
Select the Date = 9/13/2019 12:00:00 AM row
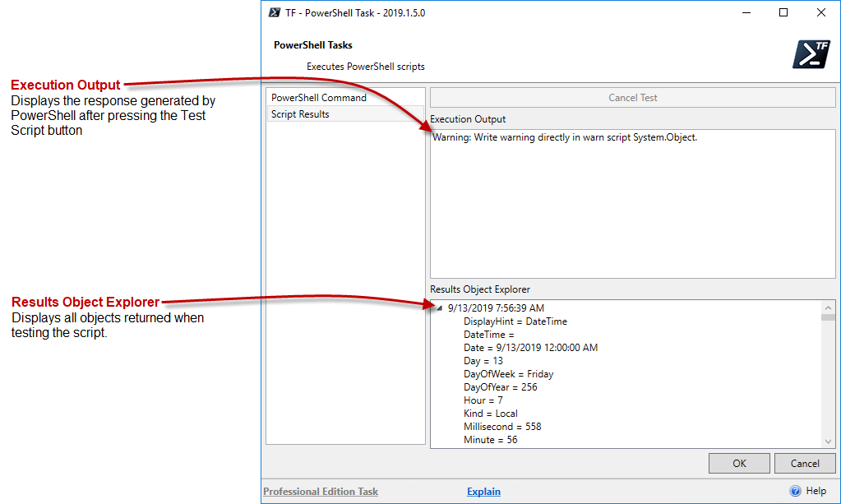(x=530, y=348)
